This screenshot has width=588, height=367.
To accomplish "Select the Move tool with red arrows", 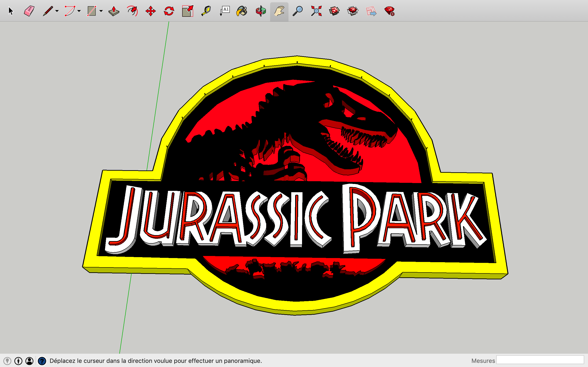I will point(151,11).
